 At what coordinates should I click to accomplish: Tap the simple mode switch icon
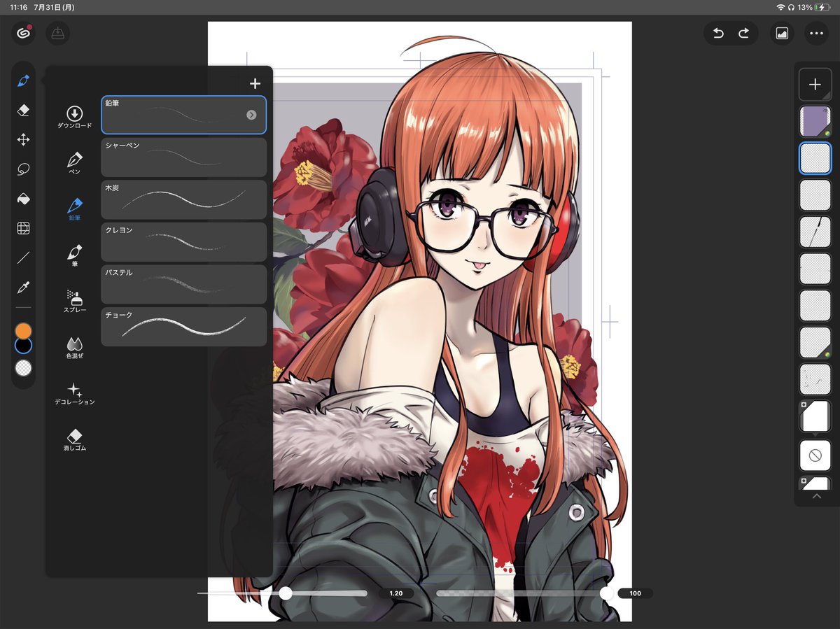[58, 33]
